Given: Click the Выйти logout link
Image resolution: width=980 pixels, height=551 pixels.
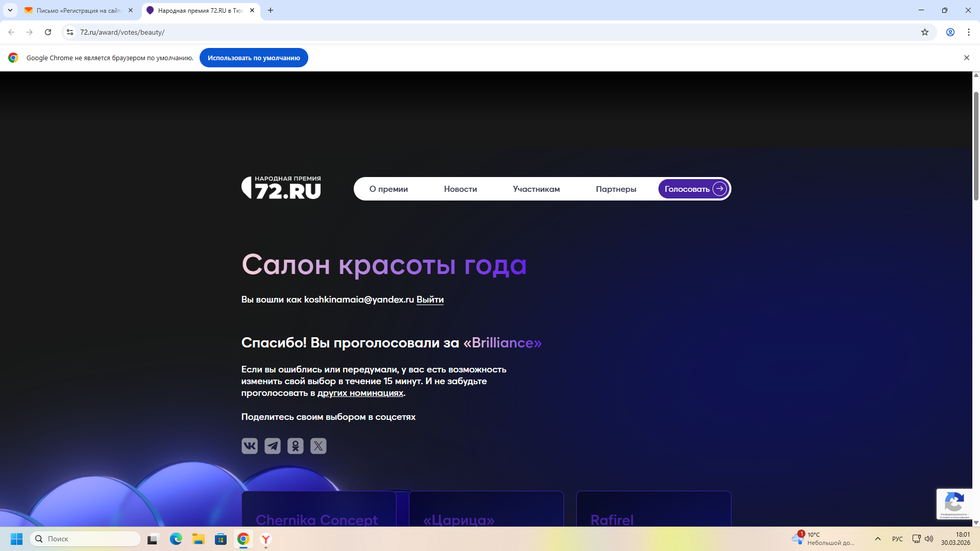Looking at the screenshot, I should 430,299.
